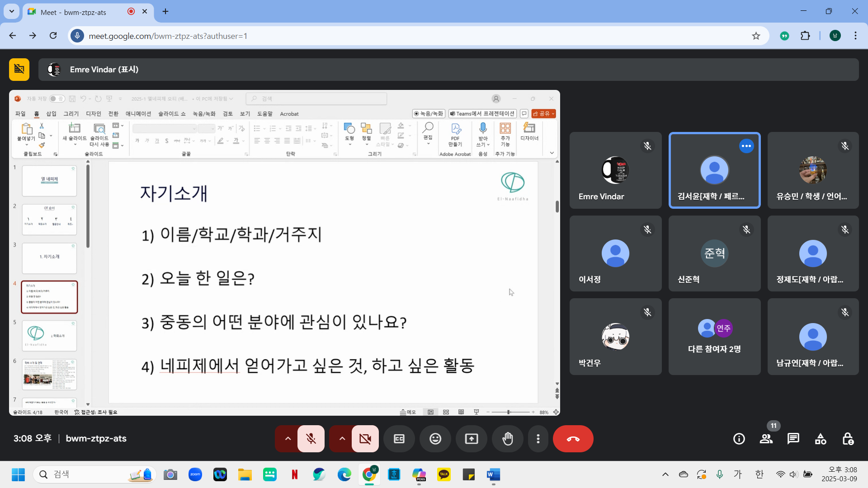Image resolution: width=868 pixels, height=488 pixels.
Task: Expand video settings arrow beside camera
Action: [x=342, y=439]
